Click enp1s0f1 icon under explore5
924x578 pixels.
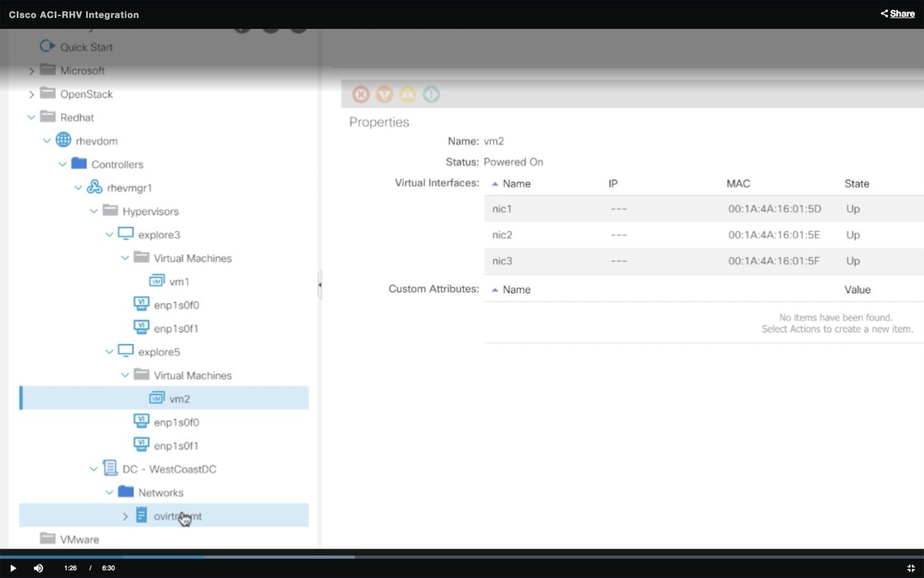click(x=141, y=445)
